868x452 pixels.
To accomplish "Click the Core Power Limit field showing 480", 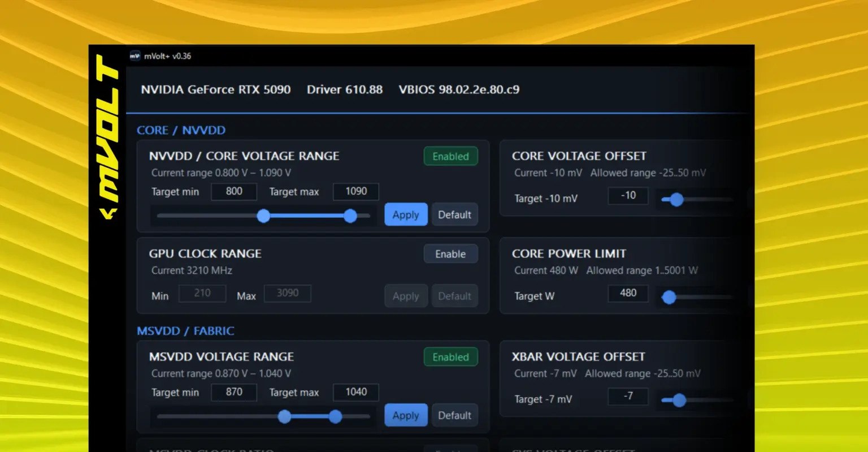I will pos(628,293).
